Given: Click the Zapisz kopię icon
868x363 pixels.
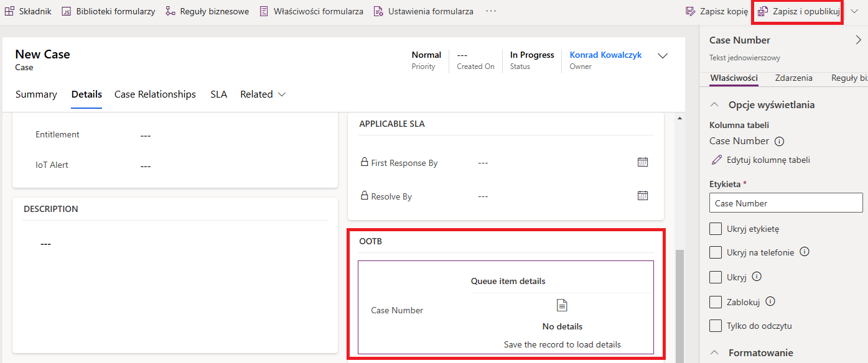Looking at the screenshot, I should pos(690,11).
